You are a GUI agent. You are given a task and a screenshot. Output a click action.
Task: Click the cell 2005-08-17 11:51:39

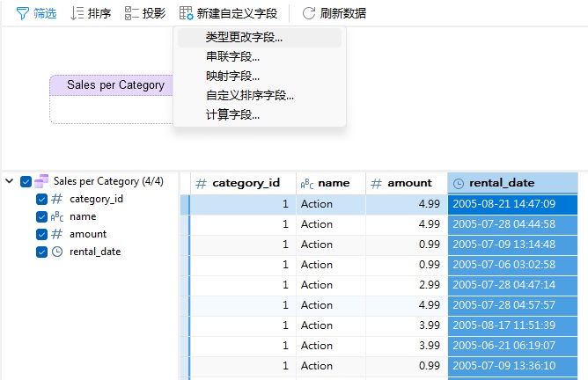coord(512,325)
